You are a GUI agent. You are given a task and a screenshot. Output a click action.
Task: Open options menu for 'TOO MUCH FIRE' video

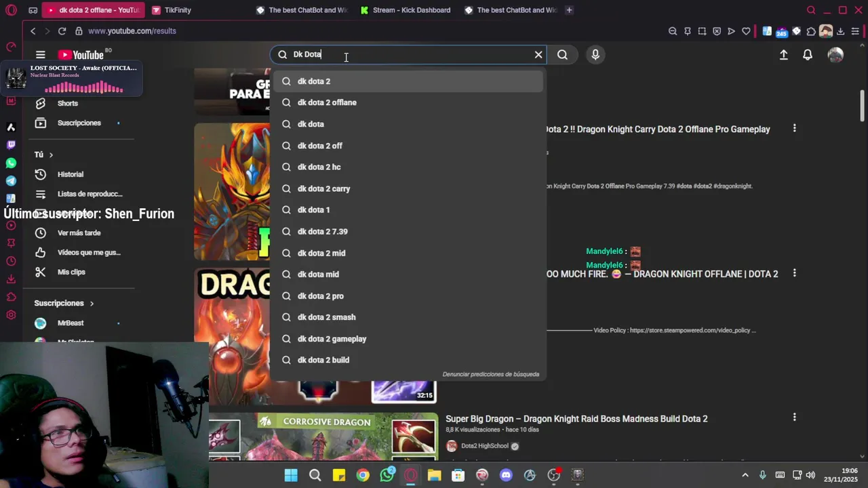(x=794, y=272)
